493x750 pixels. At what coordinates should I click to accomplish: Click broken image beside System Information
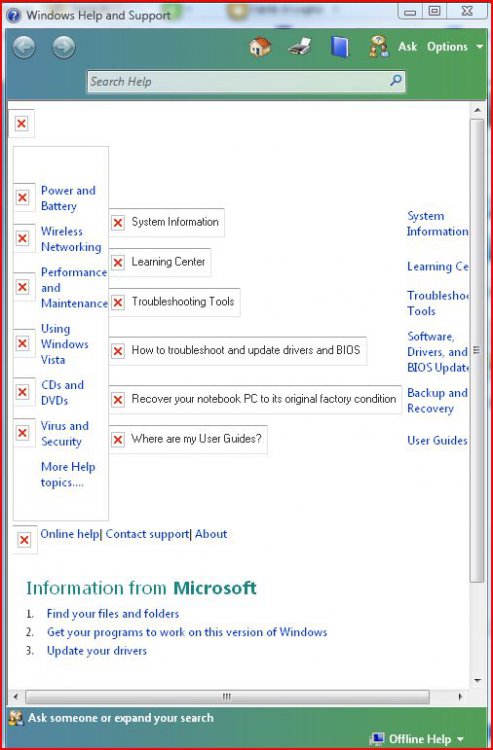pyautogui.click(x=118, y=222)
